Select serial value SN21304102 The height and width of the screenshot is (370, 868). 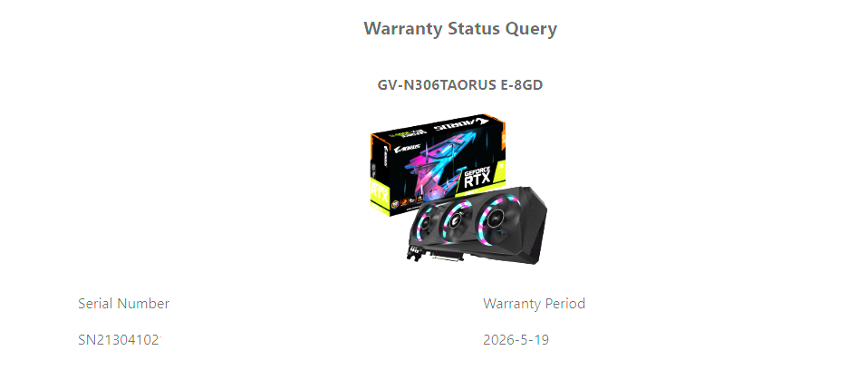click(119, 339)
